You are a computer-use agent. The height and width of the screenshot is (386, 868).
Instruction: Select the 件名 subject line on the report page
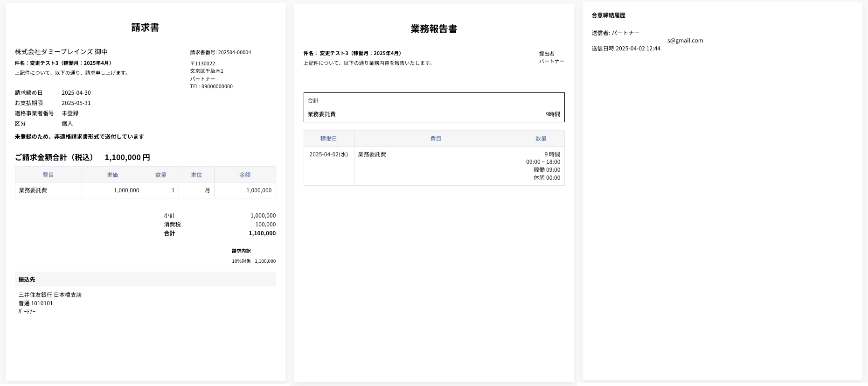352,53
